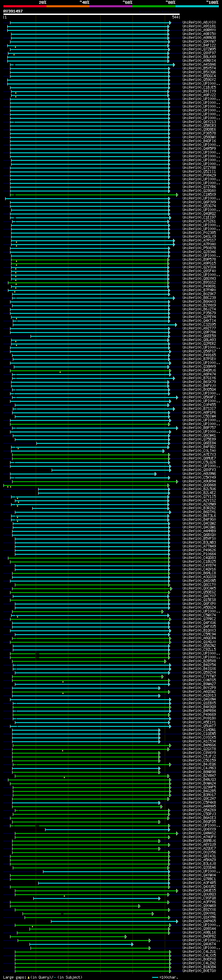The width and height of the screenshot is (222, 980).
Task: Click the UniRef100_A9PJ22 label
Action: point(199,95)
